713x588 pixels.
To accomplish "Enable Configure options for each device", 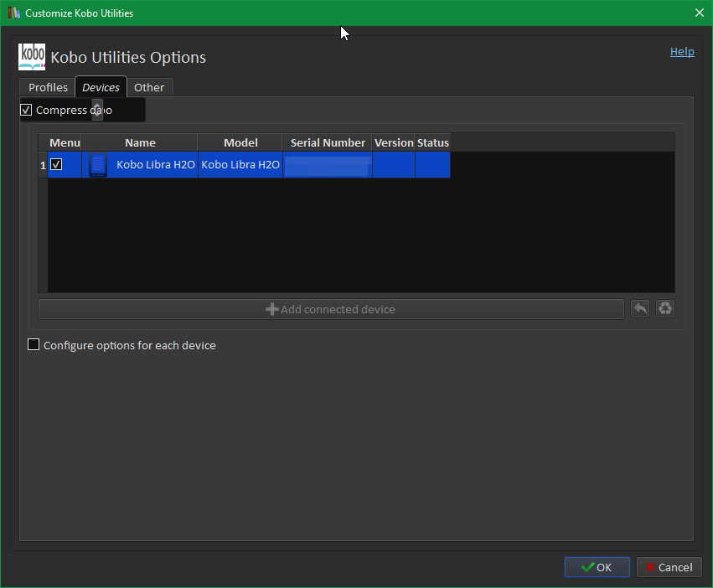I will click(x=34, y=345).
